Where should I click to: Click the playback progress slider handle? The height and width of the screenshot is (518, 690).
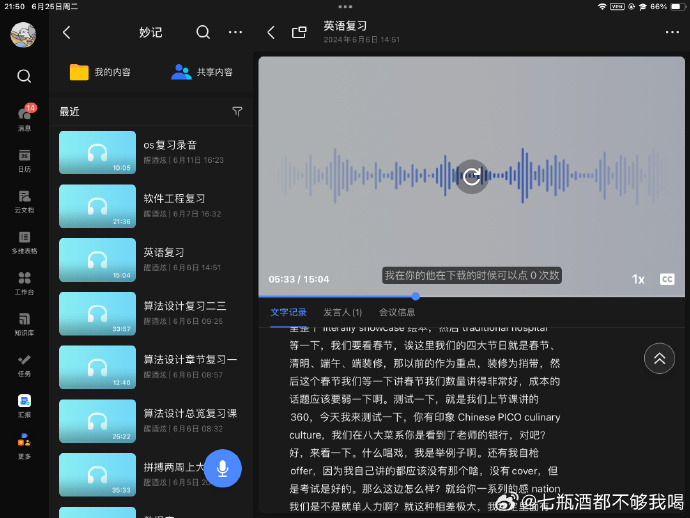click(x=415, y=296)
